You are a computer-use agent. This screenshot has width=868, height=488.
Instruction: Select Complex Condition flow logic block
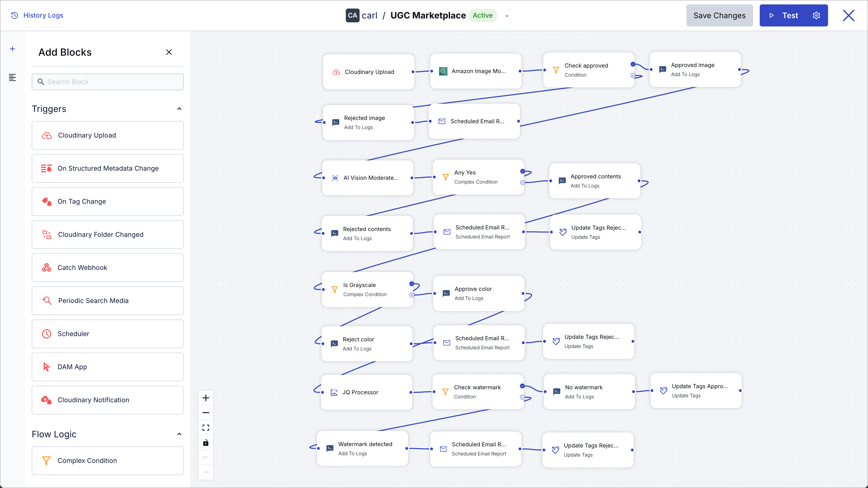pyautogui.click(x=107, y=461)
